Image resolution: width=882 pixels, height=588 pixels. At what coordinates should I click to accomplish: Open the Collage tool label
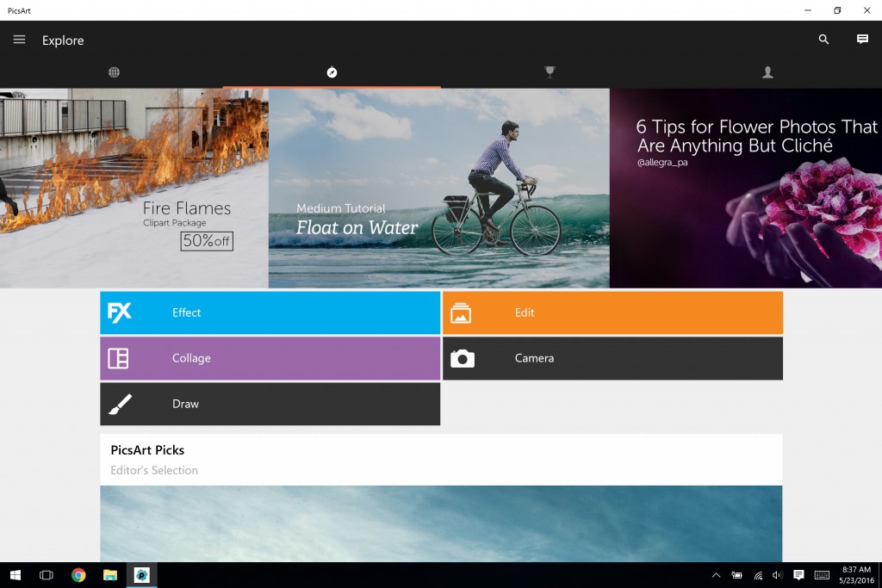click(191, 358)
